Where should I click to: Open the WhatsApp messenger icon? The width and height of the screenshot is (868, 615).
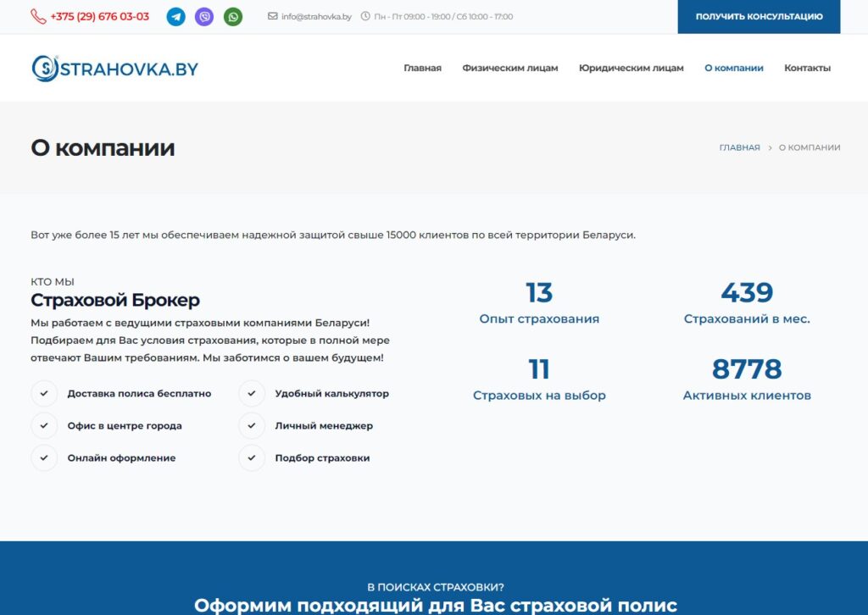[x=233, y=17]
